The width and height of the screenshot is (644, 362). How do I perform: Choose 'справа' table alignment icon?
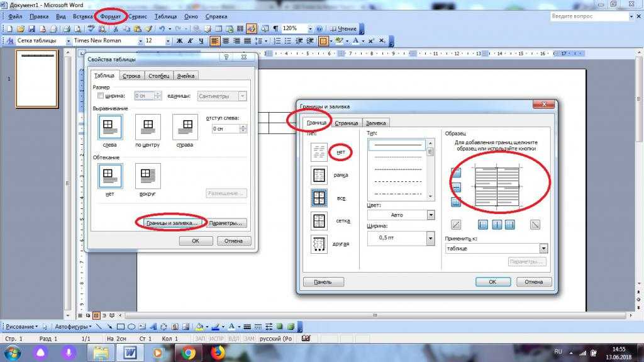[186, 127]
